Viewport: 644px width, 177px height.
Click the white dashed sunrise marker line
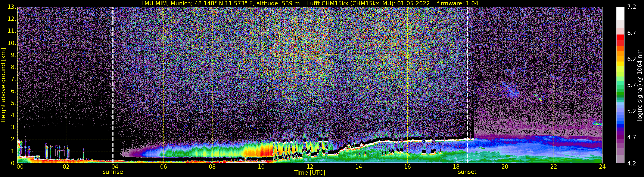(113, 85)
